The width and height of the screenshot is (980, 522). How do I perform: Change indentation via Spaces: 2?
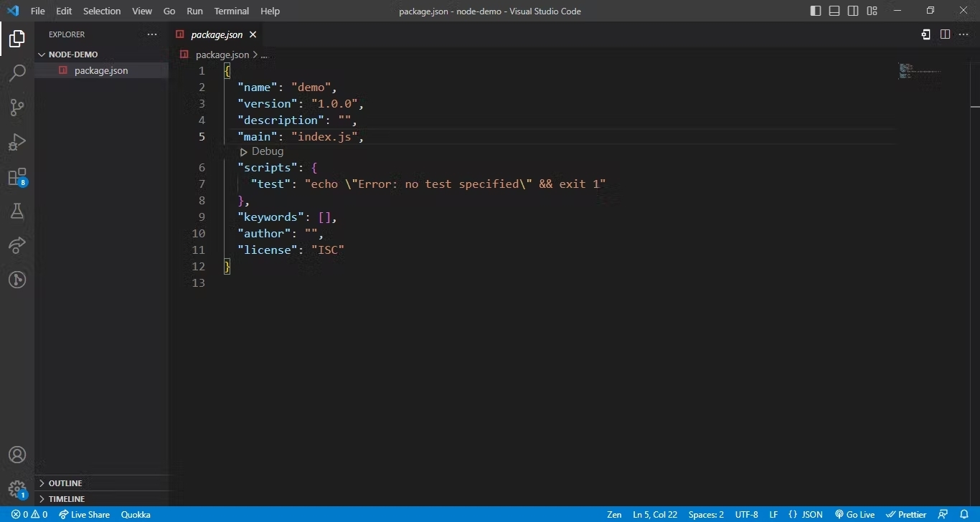706,514
